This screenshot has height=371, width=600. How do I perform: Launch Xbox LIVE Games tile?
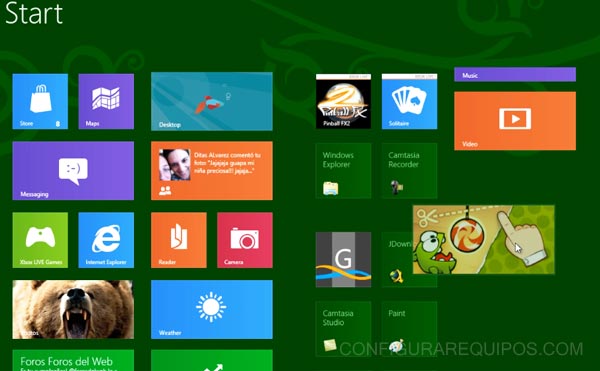point(40,240)
